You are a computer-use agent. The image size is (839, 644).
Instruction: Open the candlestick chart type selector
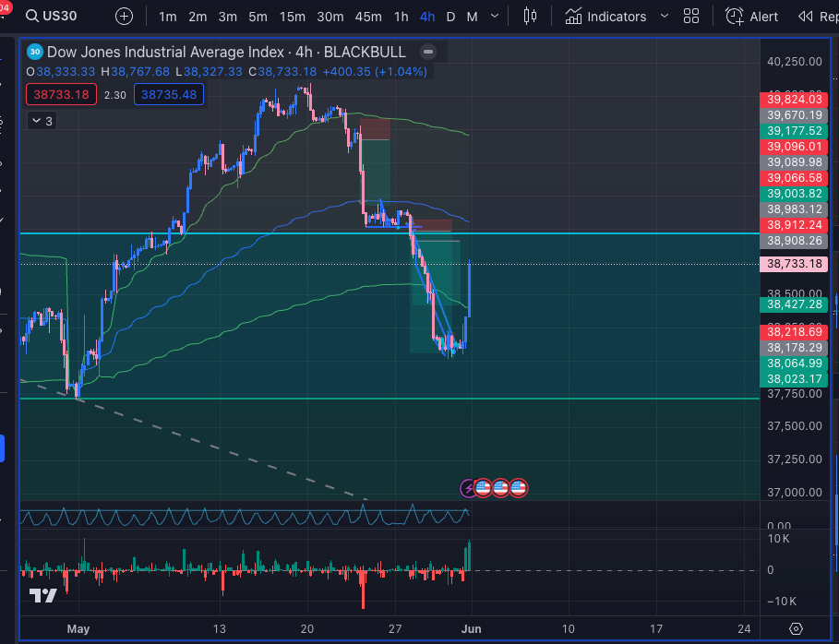tap(530, 17)
